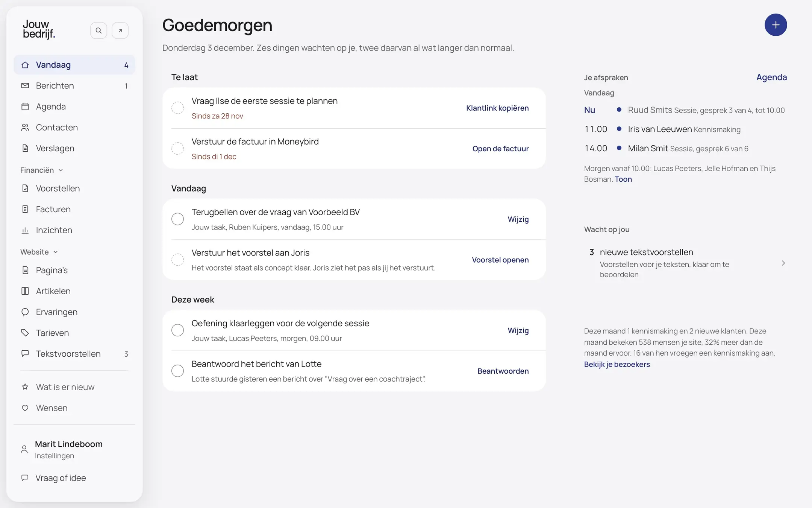
Task: Click the Voorstellen document icon
Action: coord(25,188)
